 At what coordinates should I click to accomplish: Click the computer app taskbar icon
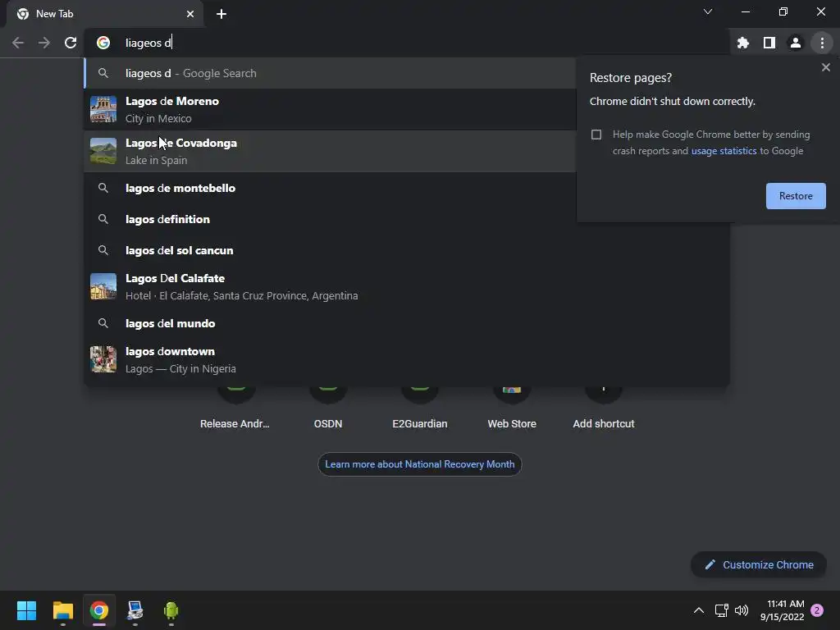(135, 610)
